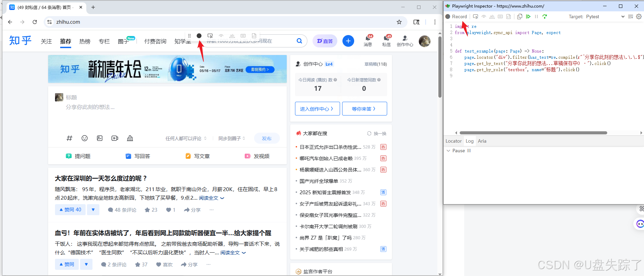
Task: Click Assert value icon in Inspector toolbar
Action: coord(500,16)
